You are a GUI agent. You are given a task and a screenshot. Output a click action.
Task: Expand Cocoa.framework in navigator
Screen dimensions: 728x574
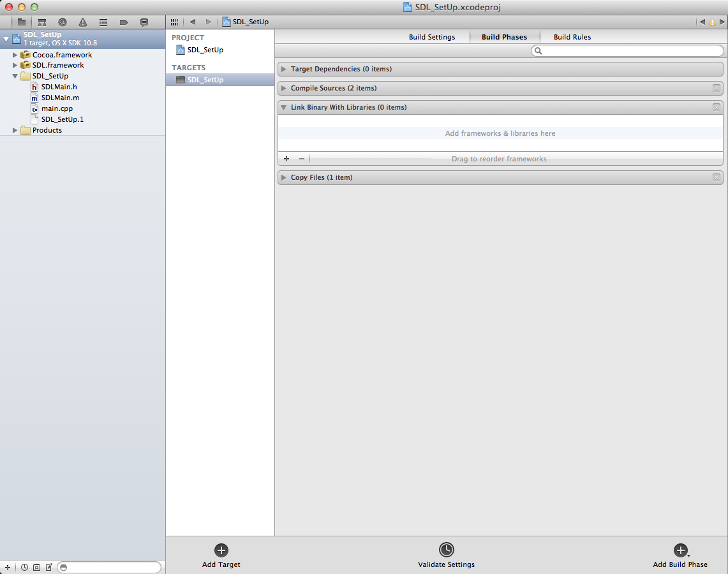coord(15,55)
